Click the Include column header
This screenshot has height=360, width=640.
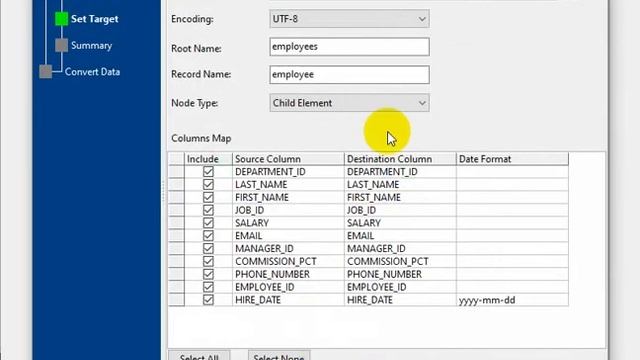208,159
